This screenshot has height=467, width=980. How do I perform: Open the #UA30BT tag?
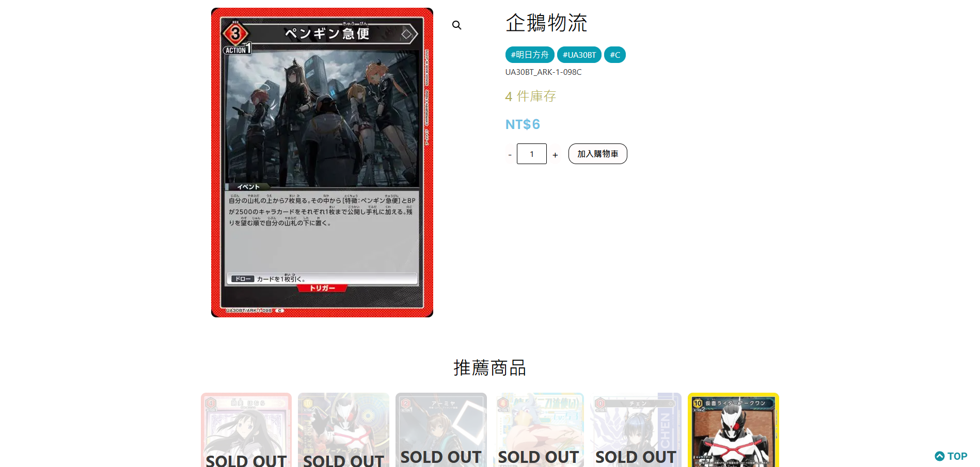point(579,55)
